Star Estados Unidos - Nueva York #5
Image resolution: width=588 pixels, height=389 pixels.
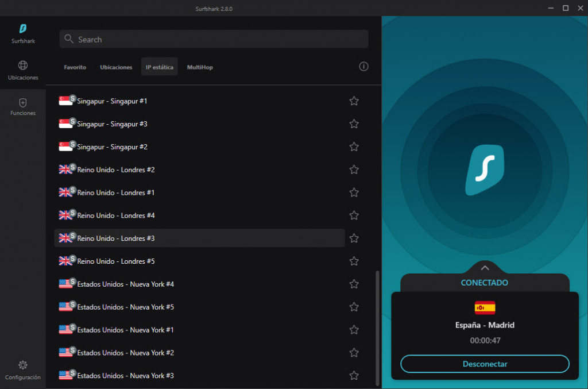click(x=354, y=307)
